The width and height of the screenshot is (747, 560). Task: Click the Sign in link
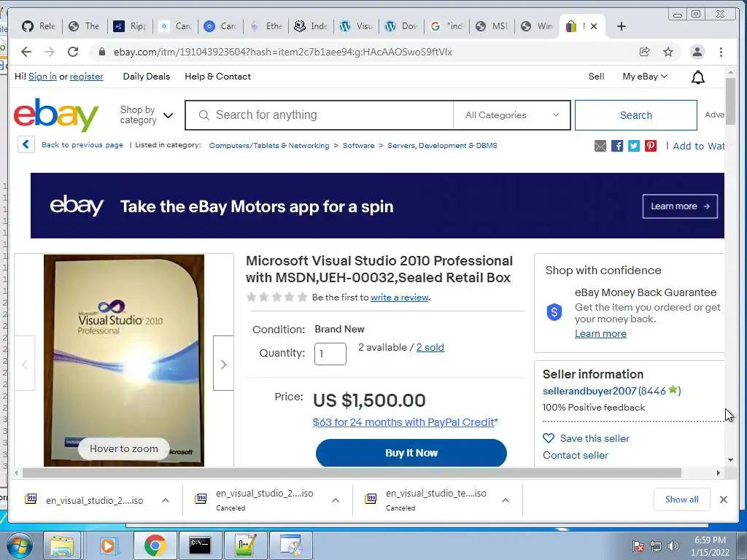(42, 76)
